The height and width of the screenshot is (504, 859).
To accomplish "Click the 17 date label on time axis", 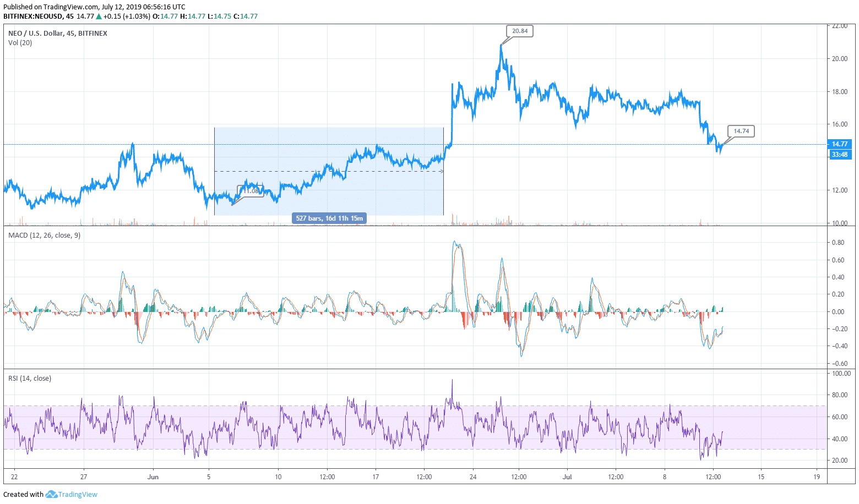I will [x=376, y=477].
